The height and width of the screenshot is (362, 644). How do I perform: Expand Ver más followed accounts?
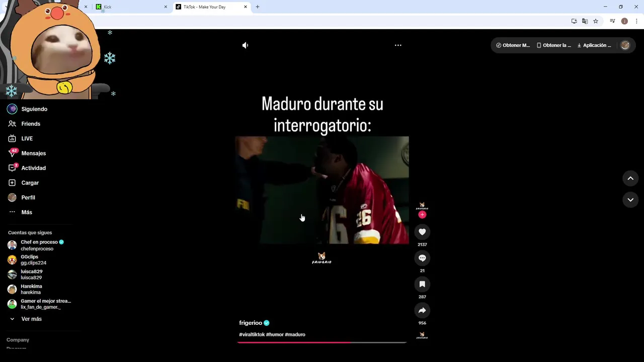pyautogui.click(x=31, y=319)
